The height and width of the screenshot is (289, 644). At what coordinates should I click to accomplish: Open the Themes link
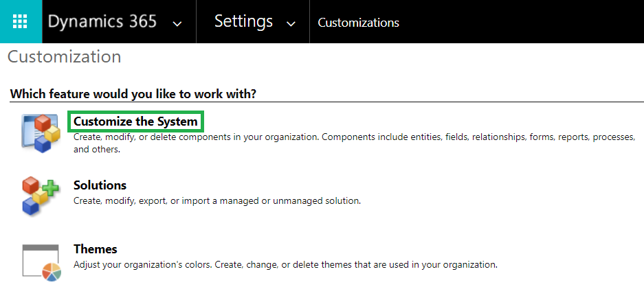point(95,249)
